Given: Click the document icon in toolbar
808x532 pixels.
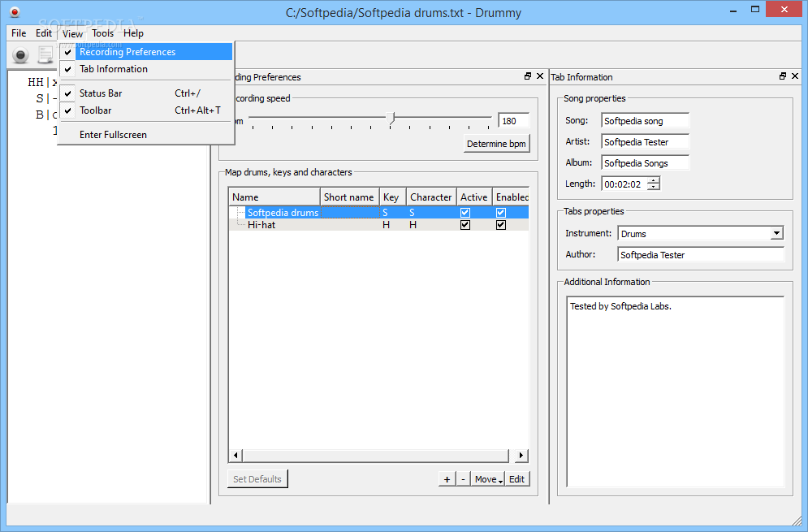Looking at the screenshot, I should point(45,54).
